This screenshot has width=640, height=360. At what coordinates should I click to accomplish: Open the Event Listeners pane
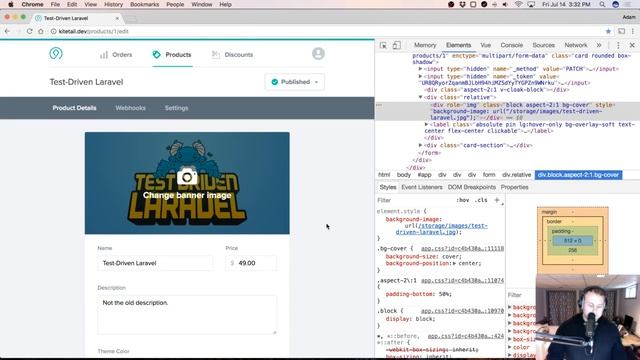coord(422,187)
